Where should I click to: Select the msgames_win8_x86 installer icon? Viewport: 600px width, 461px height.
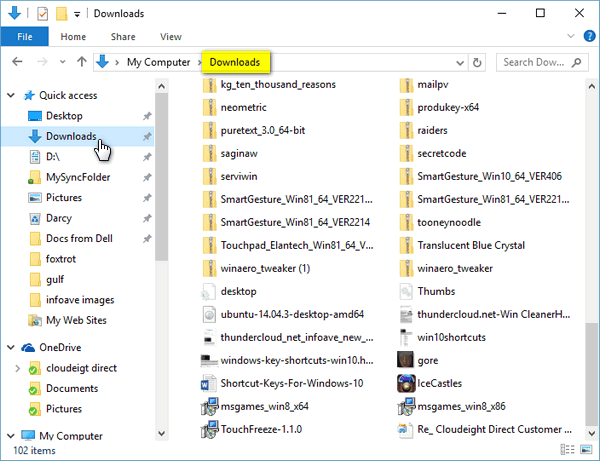[x=406, y=406]
